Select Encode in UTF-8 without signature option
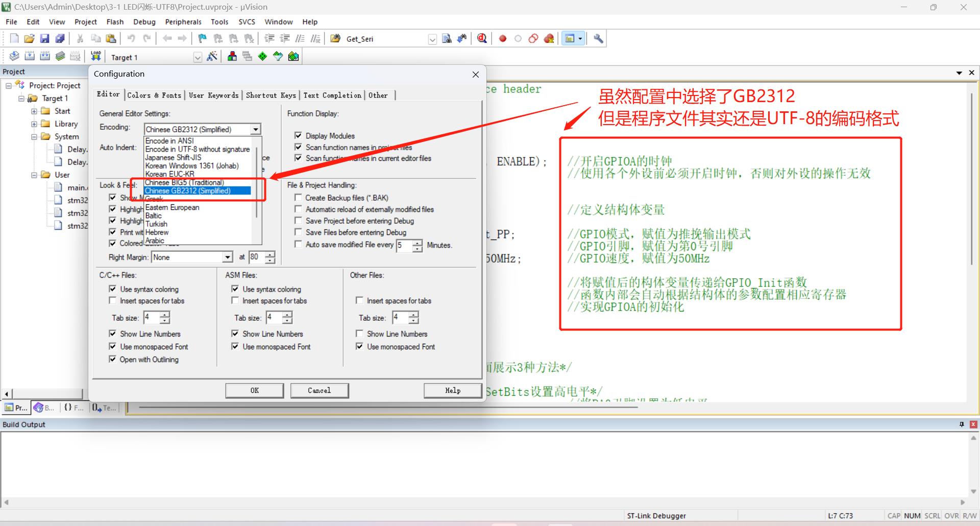980x526 pixels. point(198,149)
